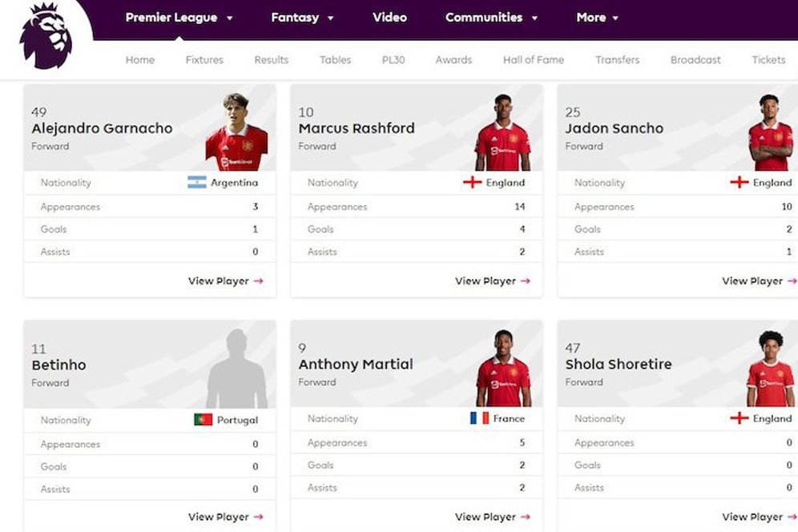Click the arrow next to Garnacho's View Player
This screenshot has height=532, width=798.
259,281
